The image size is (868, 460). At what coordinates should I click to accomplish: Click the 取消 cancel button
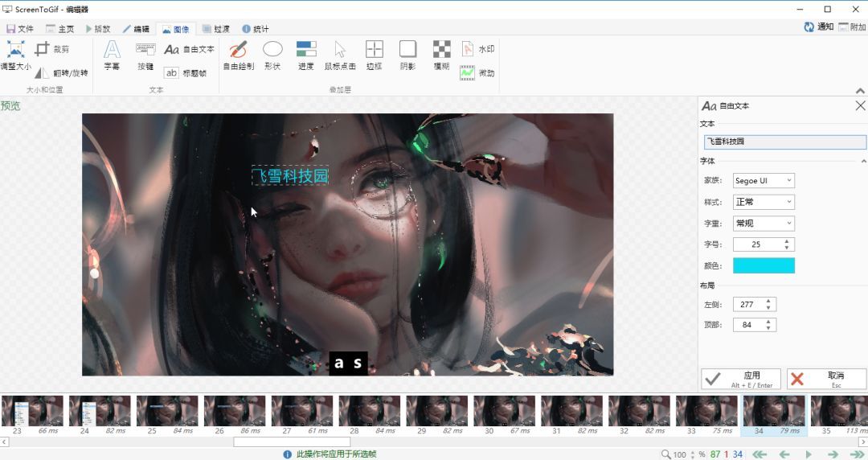pyautogui.click(x=826, y=379)
